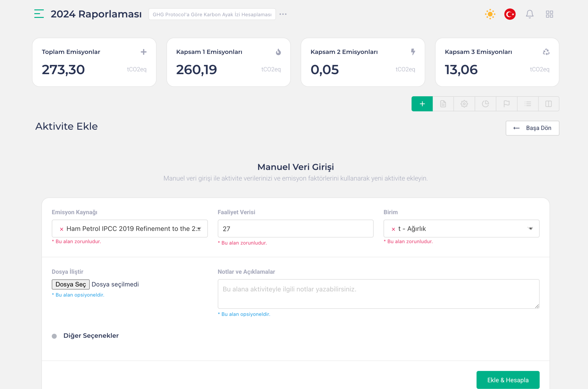
Task: Click the Faaliyet Verisi input field
Action: tap(295, 228)
